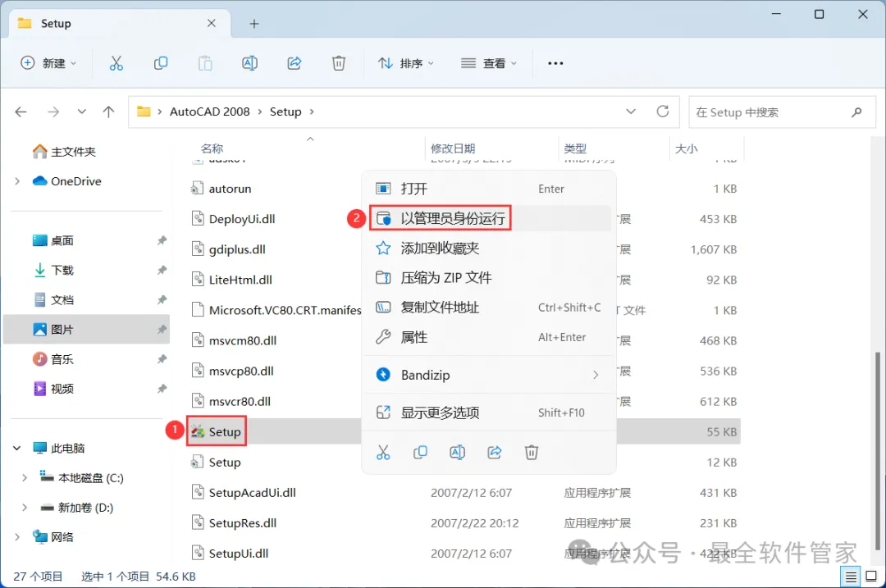Image resolution: width=886 pixels, height=588 pixels.
Task: Click the 在 Setup 中搜索 search field
Action: click(x=782, y=112)
